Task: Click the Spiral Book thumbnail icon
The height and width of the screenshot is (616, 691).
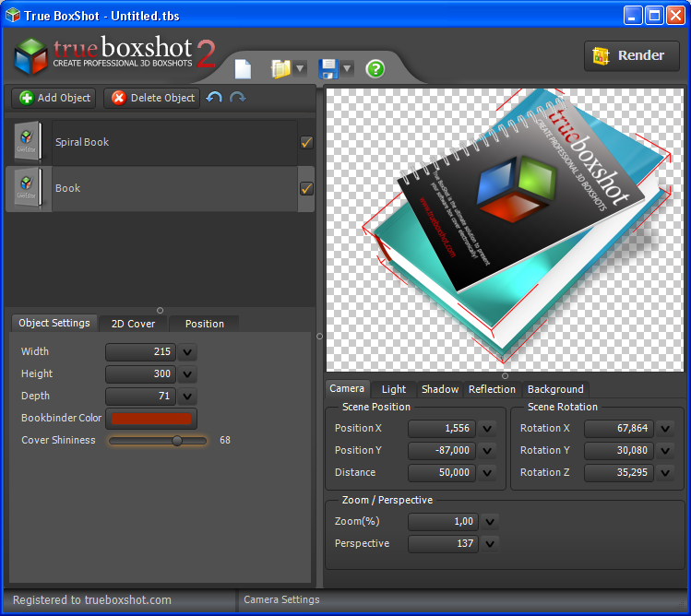Action: 28,142
